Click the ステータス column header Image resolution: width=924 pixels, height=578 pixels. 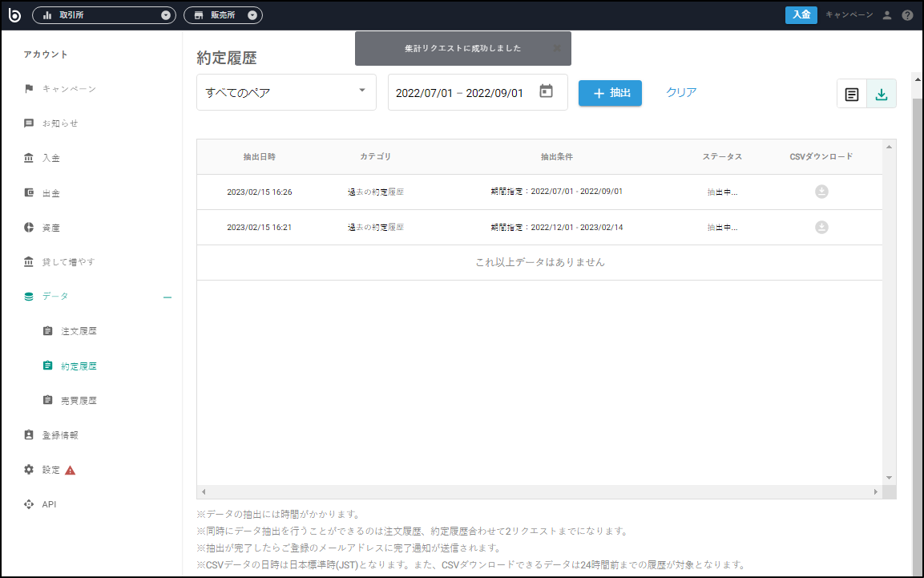(722, 157)
